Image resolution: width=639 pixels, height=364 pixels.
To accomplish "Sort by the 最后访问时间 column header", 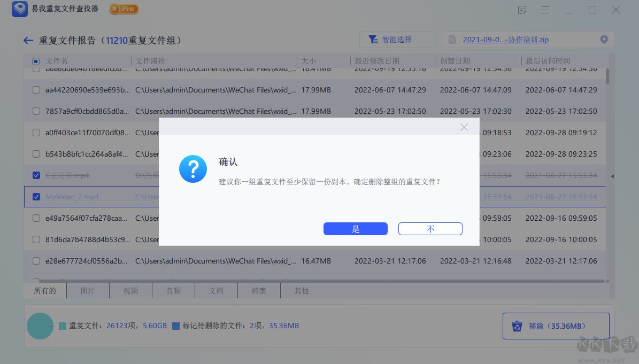I will tap(548, 61).
